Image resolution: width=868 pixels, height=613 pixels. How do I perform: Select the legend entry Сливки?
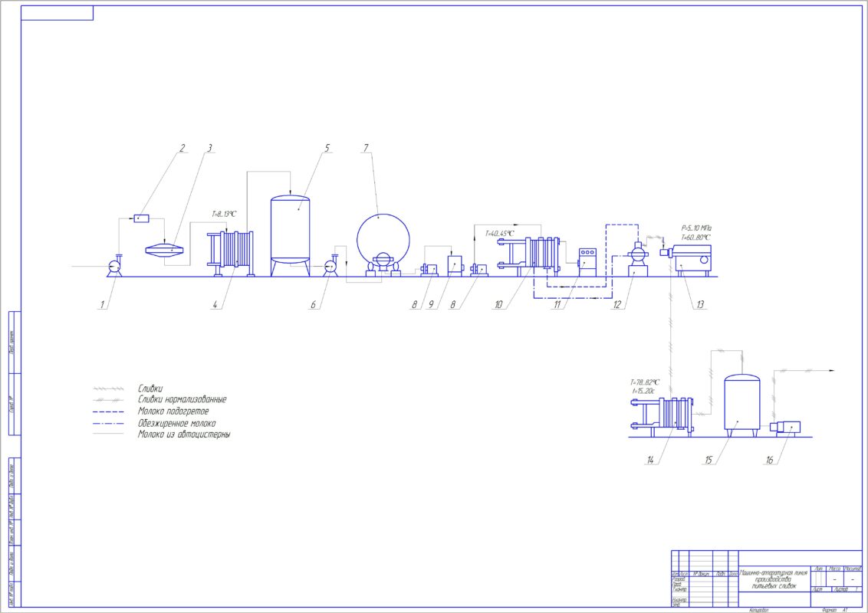150,388
